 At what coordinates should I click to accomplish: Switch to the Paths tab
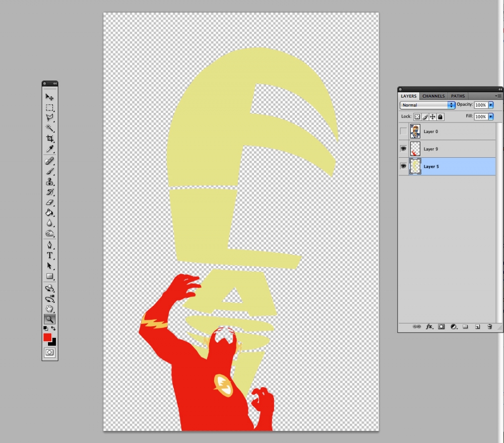tap(458, 96)
